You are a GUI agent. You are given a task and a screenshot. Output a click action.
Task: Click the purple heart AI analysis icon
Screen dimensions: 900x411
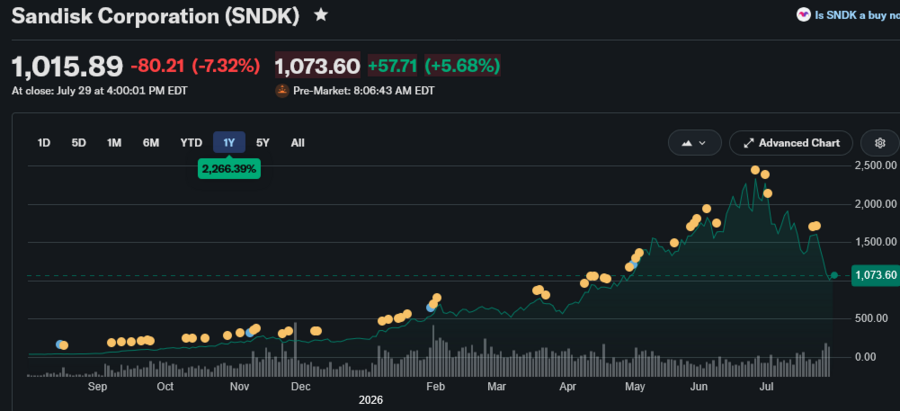[804, 15]
